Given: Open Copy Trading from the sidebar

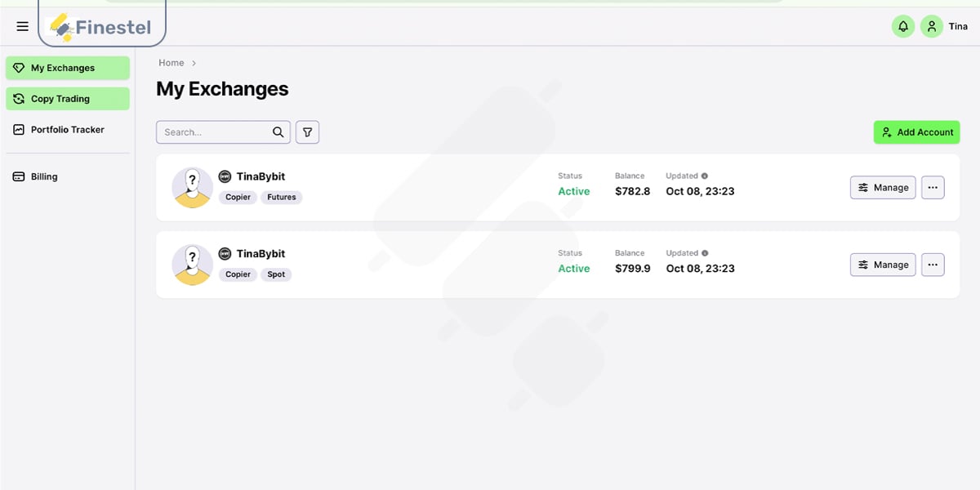Looking at the screenshot, I should point(68,99).
